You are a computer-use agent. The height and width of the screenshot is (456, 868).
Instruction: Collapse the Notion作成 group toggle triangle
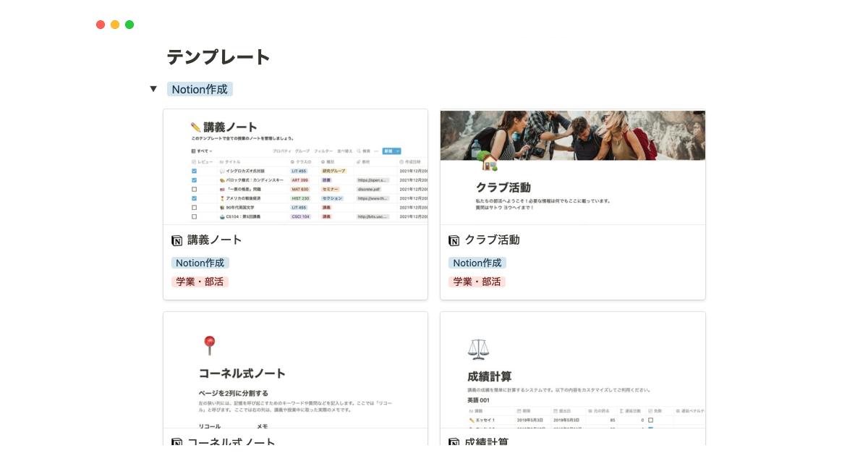[x=153, y=89]
